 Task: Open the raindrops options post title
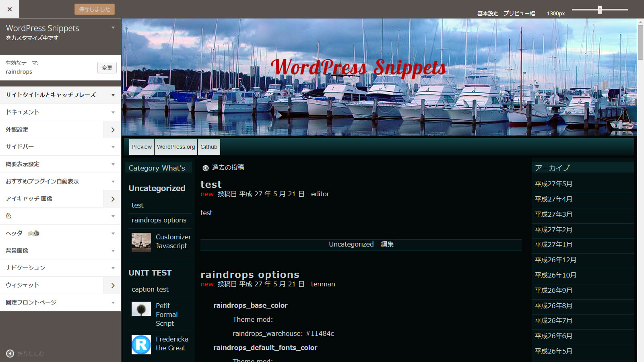click(250, 274)
